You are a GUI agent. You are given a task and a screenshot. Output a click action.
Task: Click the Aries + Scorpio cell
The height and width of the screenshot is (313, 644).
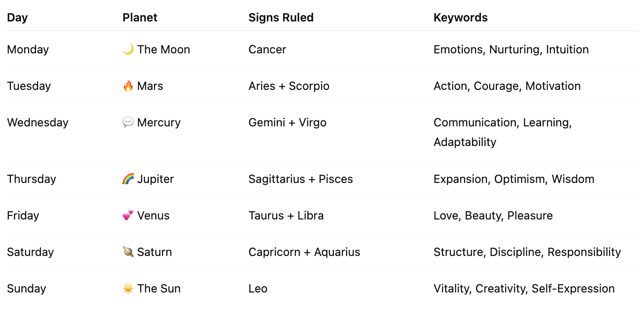pos(289,86)
